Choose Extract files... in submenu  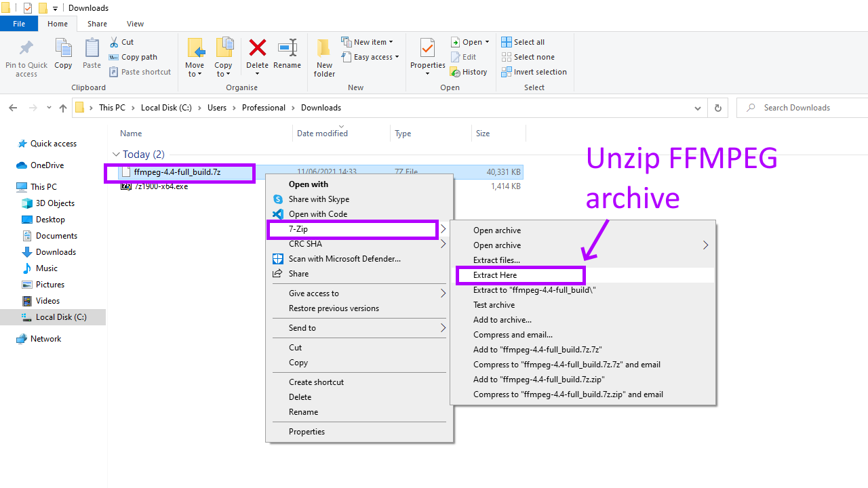(496, 260)
